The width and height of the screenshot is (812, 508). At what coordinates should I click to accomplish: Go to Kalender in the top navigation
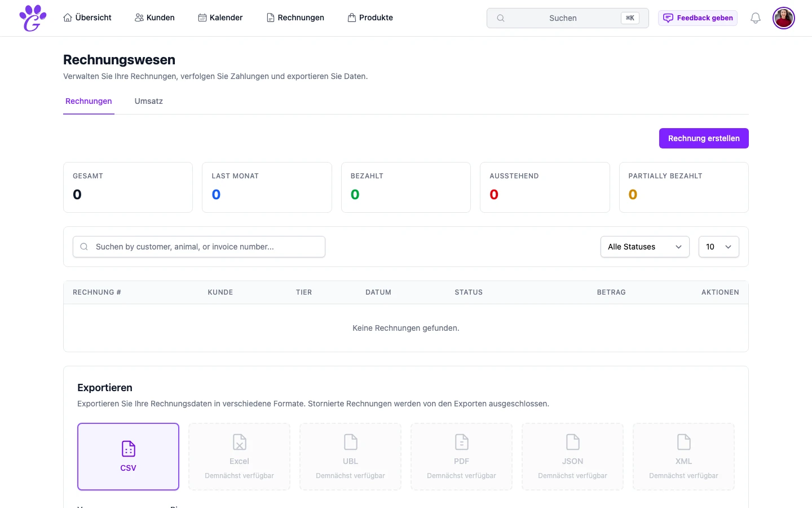(x=220, y=17)
